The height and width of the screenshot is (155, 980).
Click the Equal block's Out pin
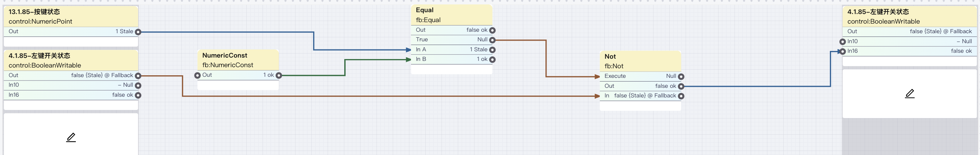point(492,30)
